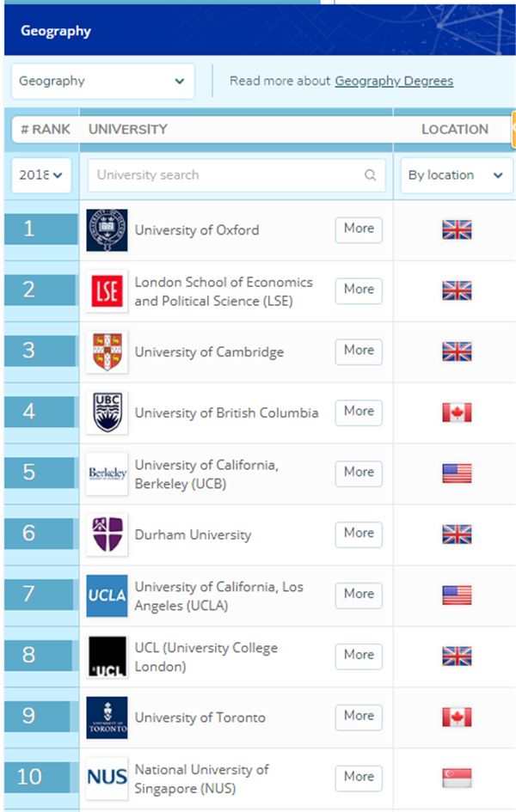Click the Singapore flag for NUS

click(x=457, y=778)
